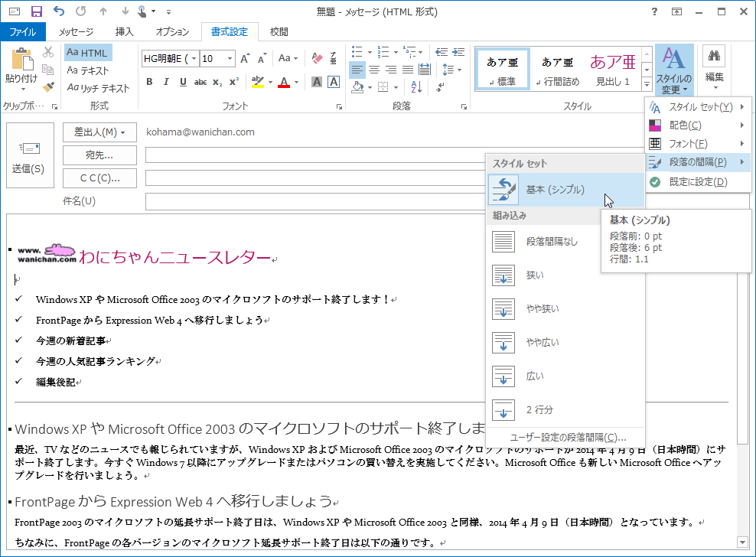756x557 pixels.
Task: Expand the styles gallery more arrow
Action: tap(647, 84)
